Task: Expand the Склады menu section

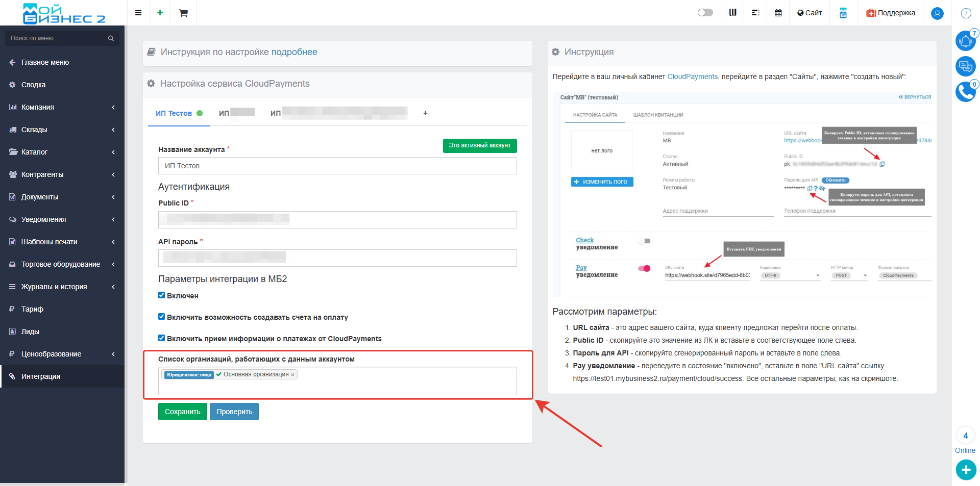Action: point(62,130)
